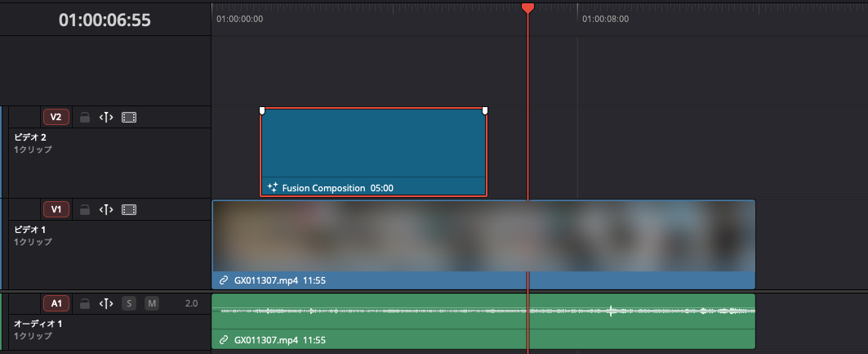This screenshot has height=354, width=868.
Task: Click the video clip label GX011307.mp4 11:55
Action: pos(279,280)
